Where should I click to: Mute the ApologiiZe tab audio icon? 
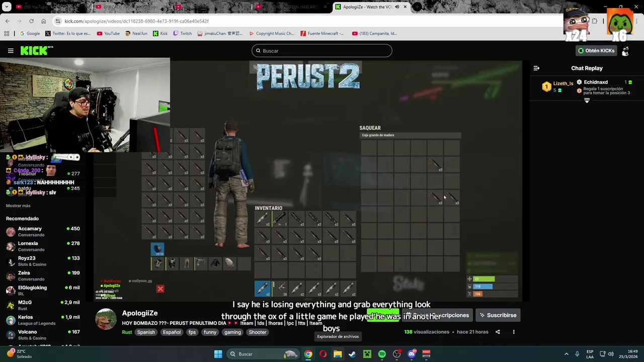click(397, 7)
